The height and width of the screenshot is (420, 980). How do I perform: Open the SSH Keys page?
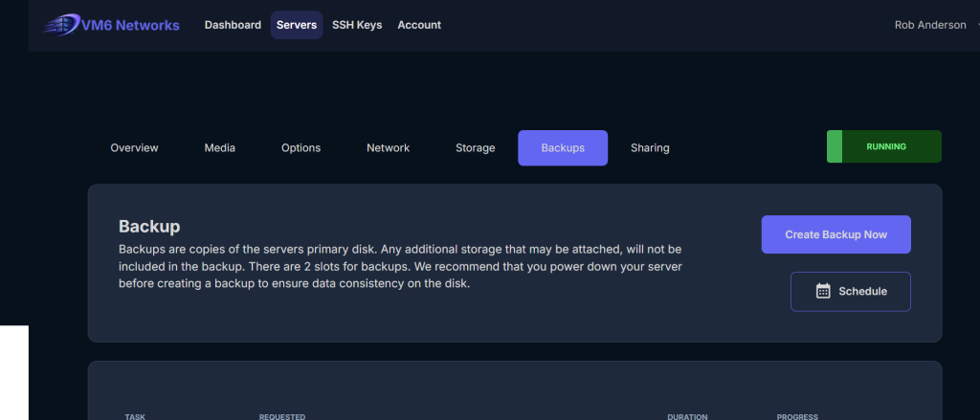click(x=357, y=25)
